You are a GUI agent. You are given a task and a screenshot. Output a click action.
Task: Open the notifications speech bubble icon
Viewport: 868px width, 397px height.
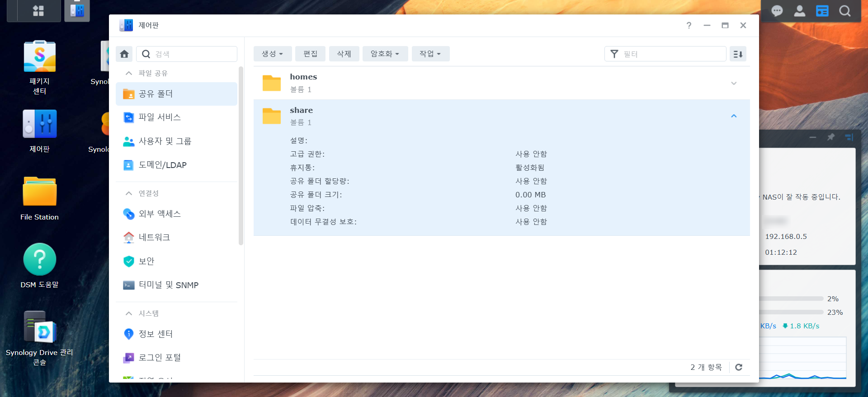(x=777, y=11)
